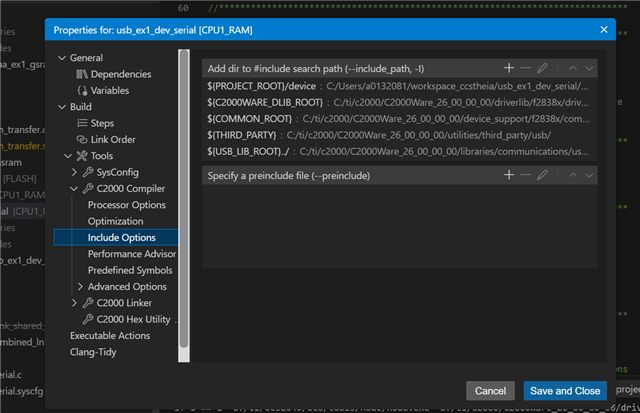Click the C2000 Hex Utility wrench icon
The width and height of the screenshot is (640, 413).
[x=88, y=319]
